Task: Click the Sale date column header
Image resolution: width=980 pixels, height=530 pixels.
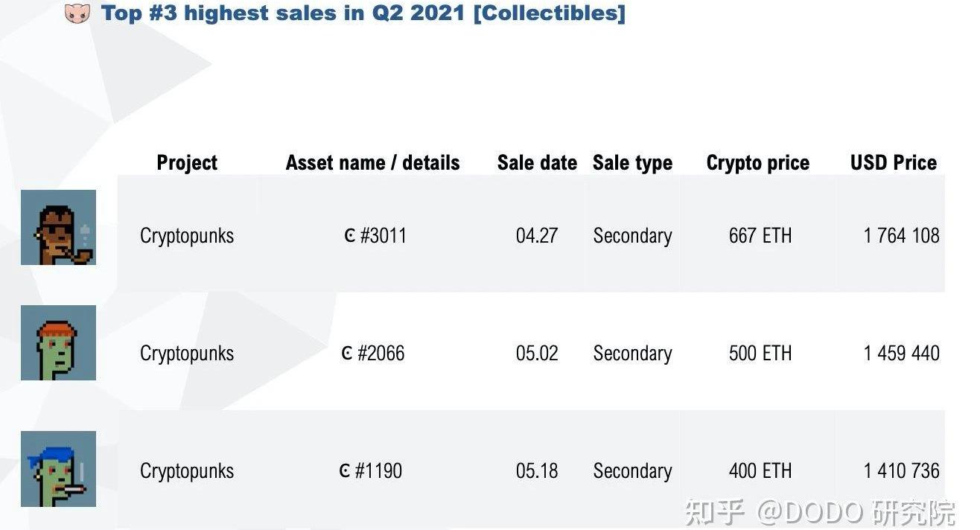Action: 537,163
